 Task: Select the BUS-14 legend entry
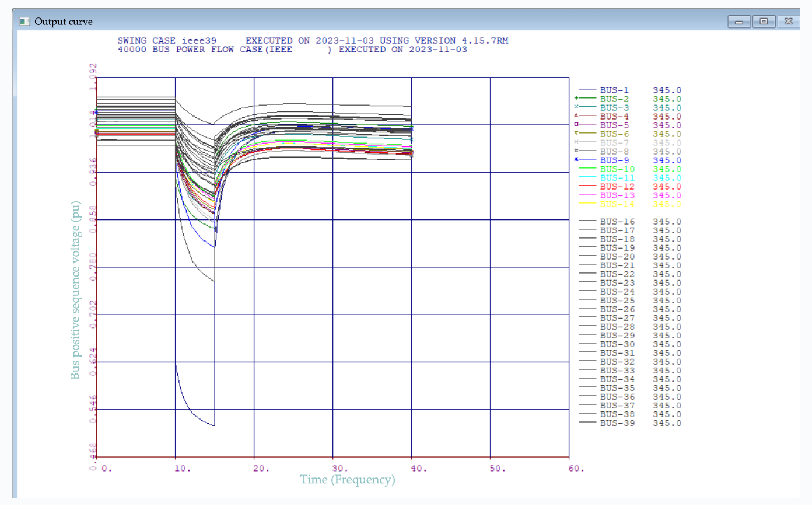point(630,204)
